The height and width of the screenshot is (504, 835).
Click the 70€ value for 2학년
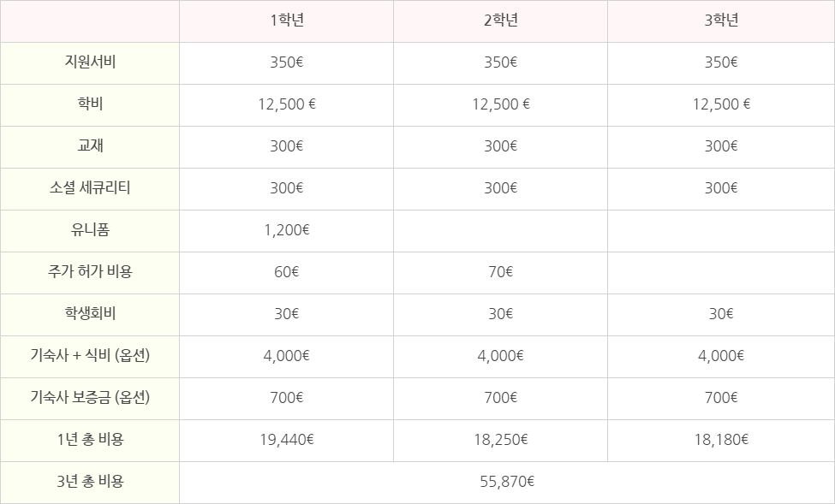[x=501, y=272]
